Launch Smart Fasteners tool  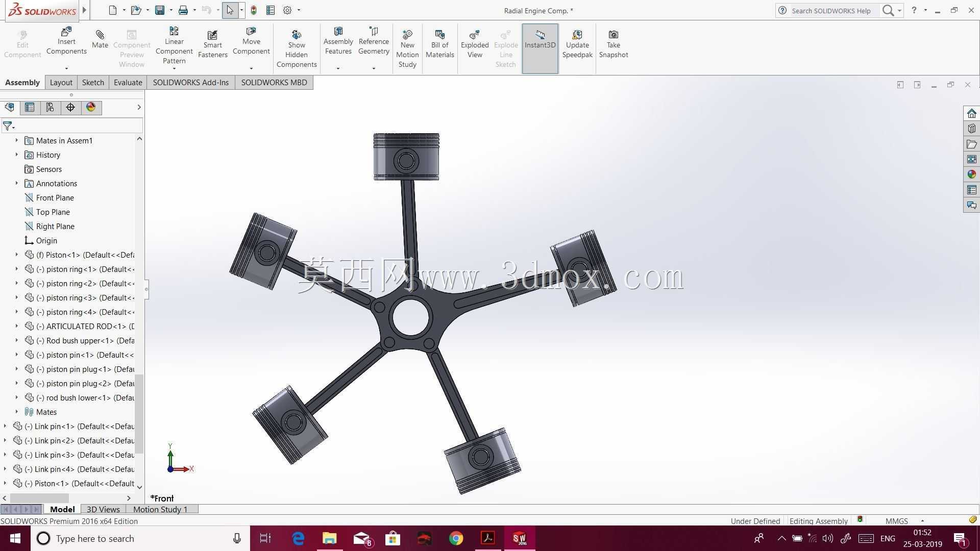tap(212, 44)
